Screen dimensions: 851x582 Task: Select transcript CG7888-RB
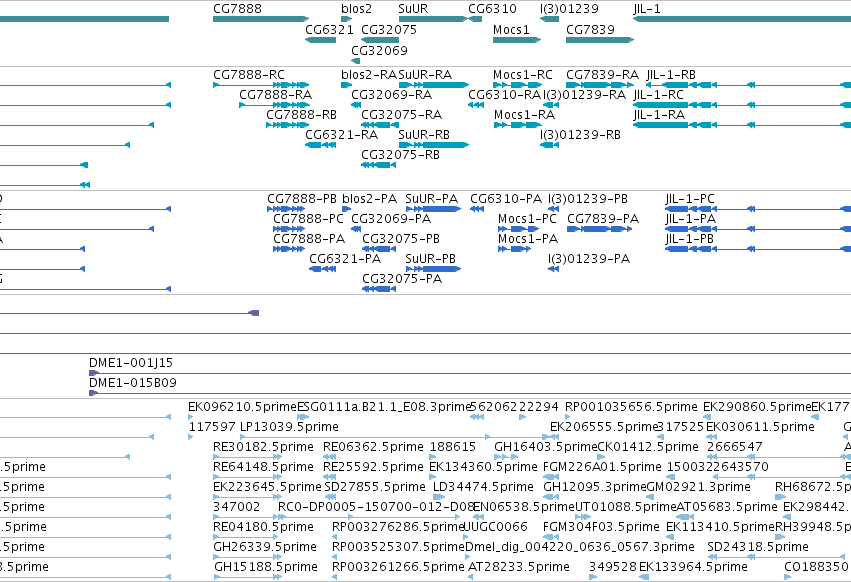coord(287,125)
